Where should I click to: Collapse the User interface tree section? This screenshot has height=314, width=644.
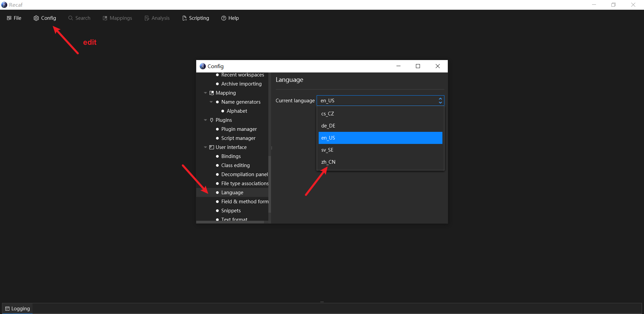pos(205,147)
